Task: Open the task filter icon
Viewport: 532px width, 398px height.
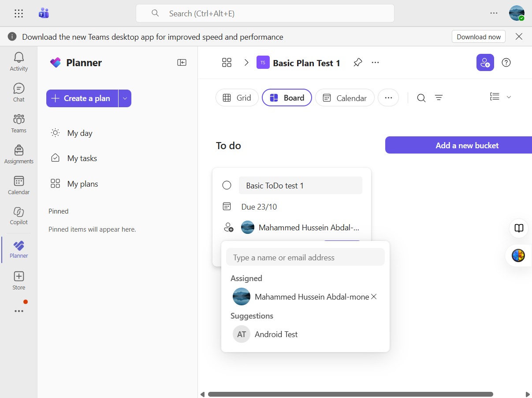Action: coord(439,98)
